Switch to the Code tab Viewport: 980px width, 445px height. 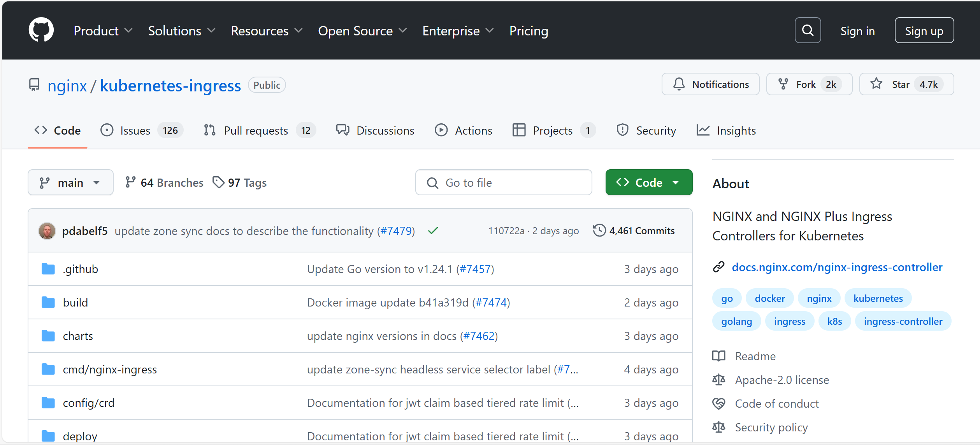click(58, 130)
